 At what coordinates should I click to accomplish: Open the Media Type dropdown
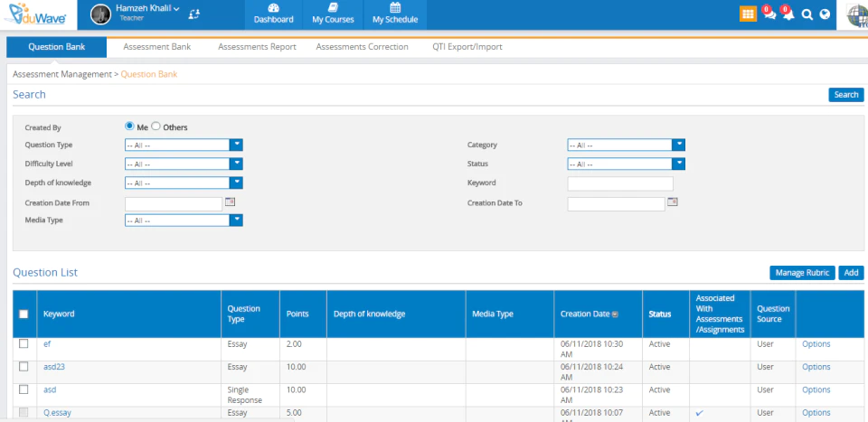pyautogui.click(x=184, y=220)
